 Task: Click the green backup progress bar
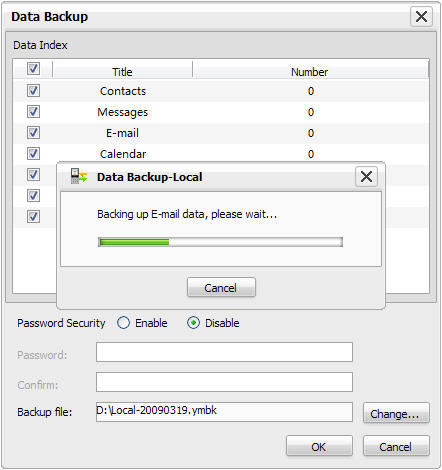coord(220,242)
